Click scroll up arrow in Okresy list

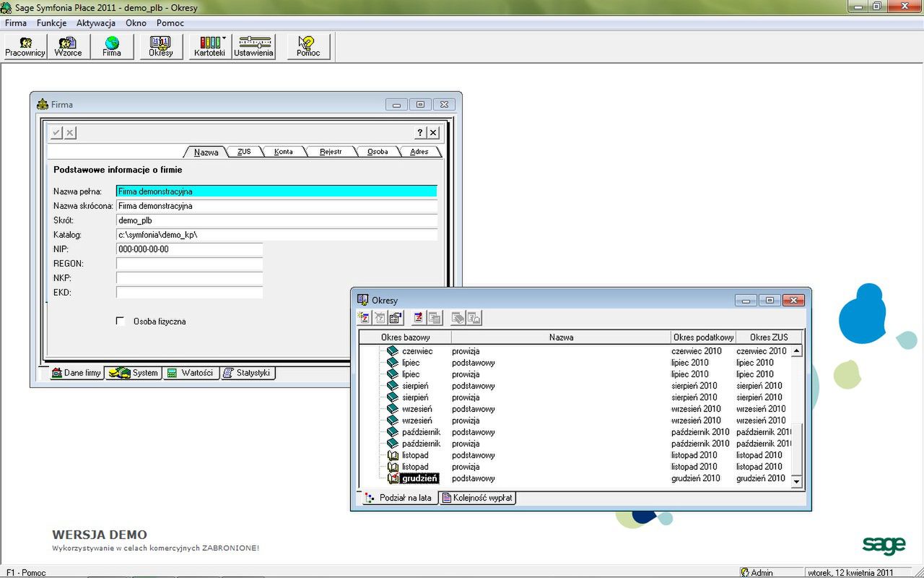click(x=797, y=351)
